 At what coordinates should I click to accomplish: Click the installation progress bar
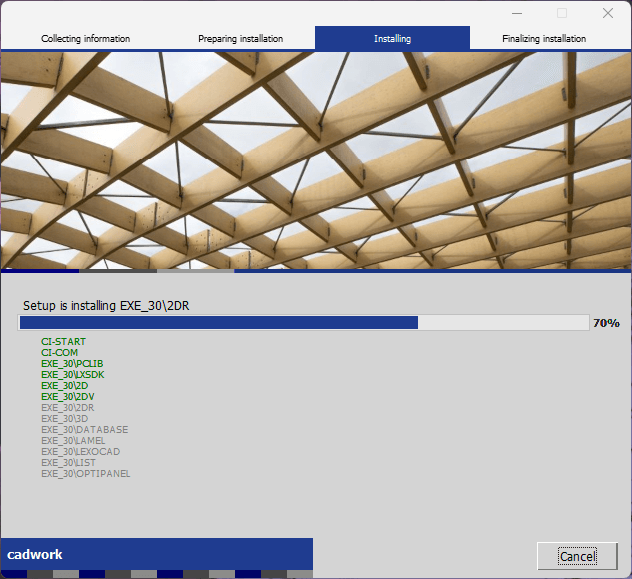(304, 323)
